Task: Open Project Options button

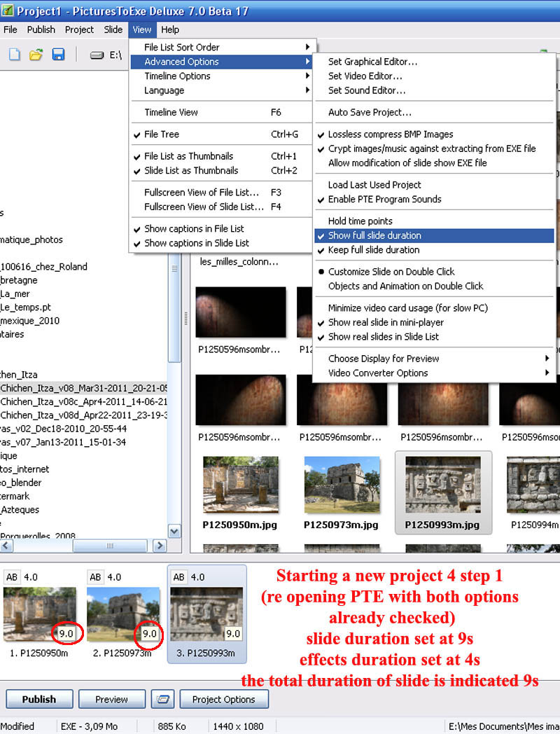Action: pyautogui.click(x=224, y=699)
